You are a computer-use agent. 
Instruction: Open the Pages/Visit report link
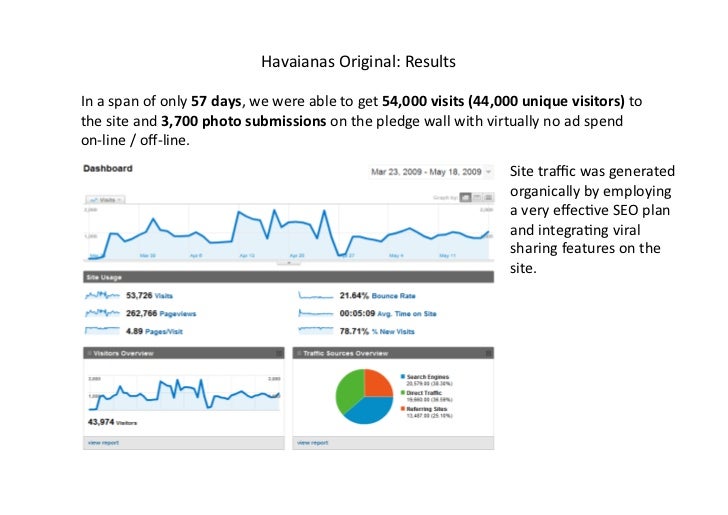(163, 332)
